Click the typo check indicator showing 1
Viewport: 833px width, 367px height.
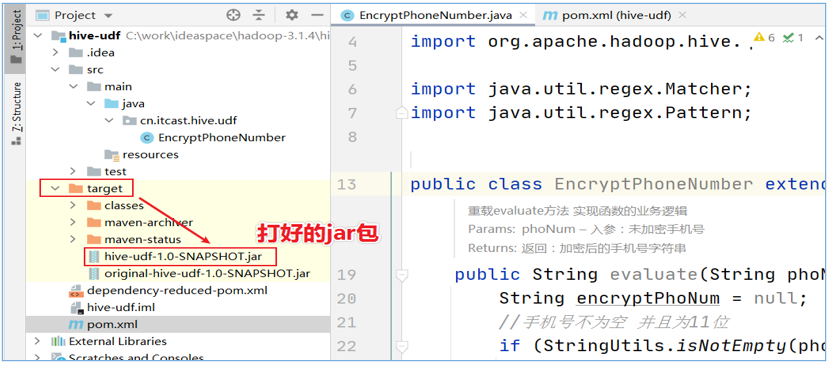pyautogui.click(x=793, y=37)
